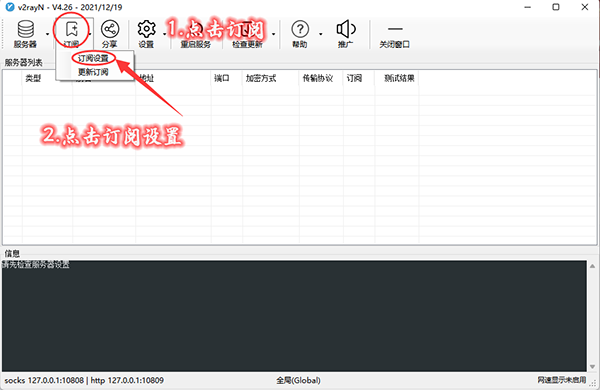Select 更新订阅 from the dropdown menu
Screen dimensions: 600x390
(x=93, y=72)
